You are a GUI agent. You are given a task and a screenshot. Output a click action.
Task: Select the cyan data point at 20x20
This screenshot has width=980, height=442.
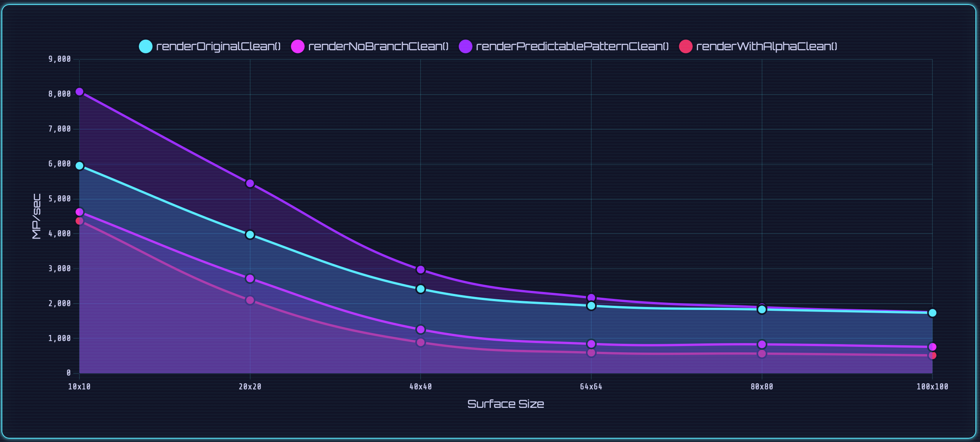tap(250, 234)
